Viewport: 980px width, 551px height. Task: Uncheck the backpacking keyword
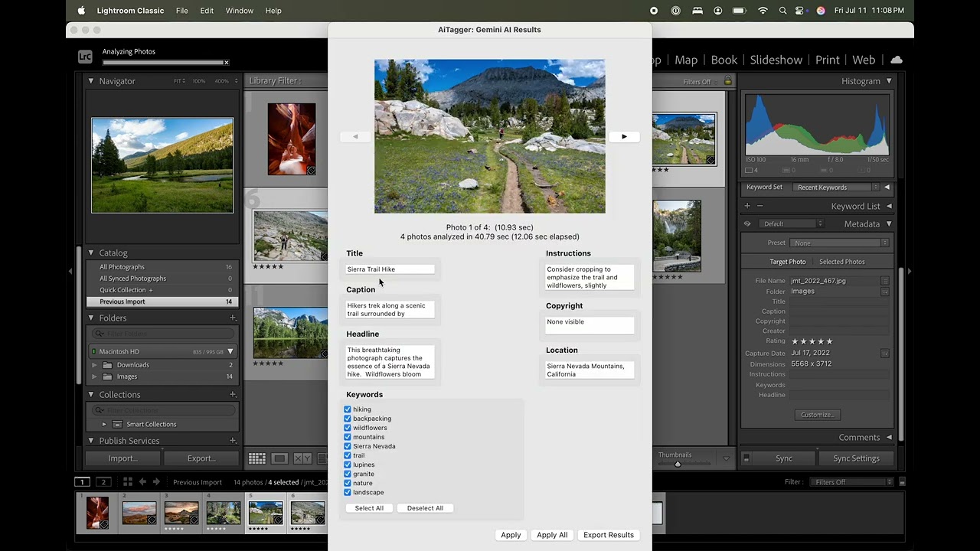(348, 419)
